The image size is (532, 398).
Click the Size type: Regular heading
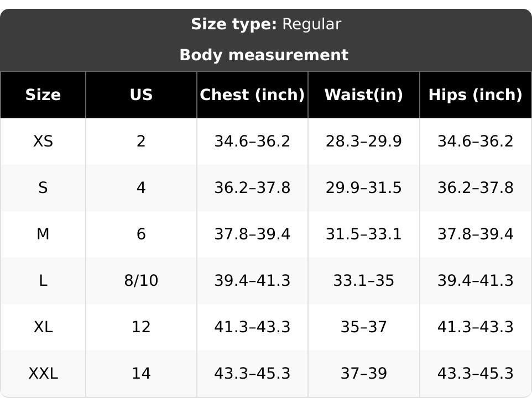click(266, 24)
